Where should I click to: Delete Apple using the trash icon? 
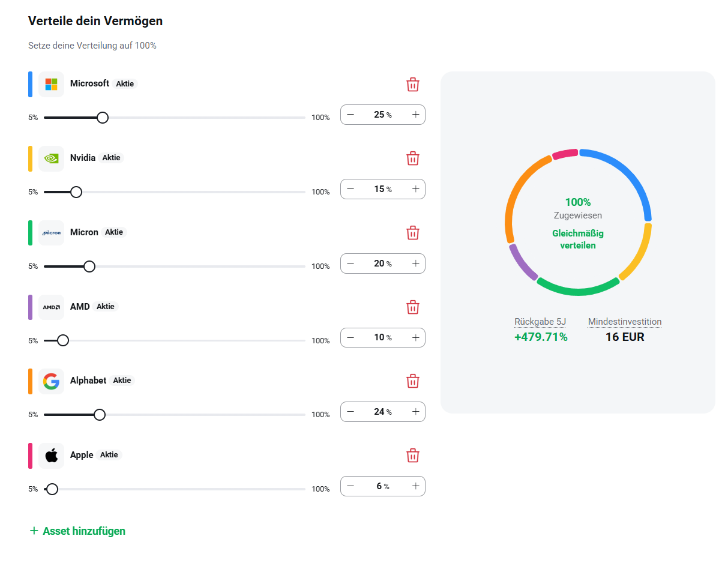[413, 456]
